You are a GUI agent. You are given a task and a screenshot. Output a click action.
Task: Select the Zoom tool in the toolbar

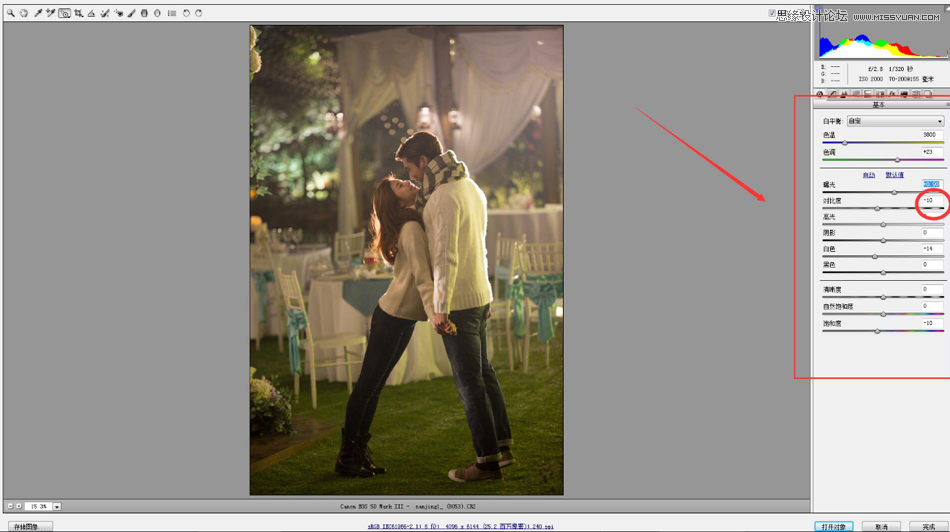[11, 14]
